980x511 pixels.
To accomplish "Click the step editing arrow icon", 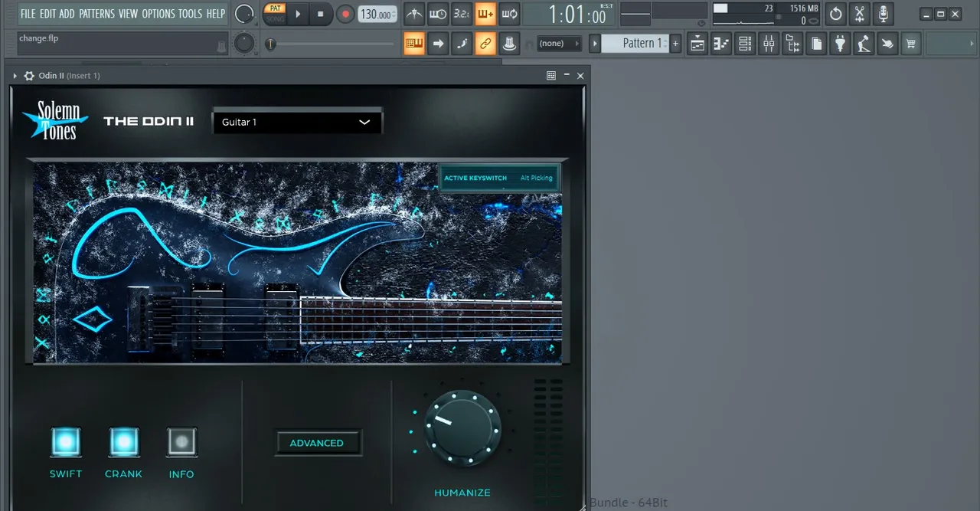I will pyautogui.click(x=438, y=44).
